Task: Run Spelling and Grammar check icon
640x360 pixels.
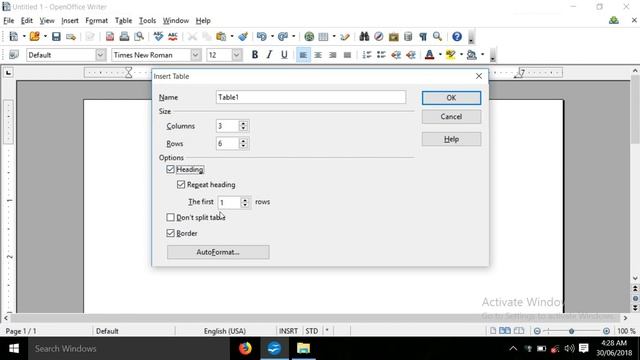Action: point(158,37)
